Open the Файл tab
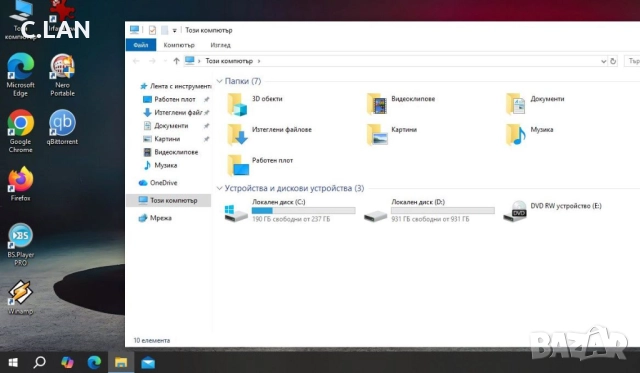Image resolution: width=640 pixels, height=373 pixels. coord(141,45)
